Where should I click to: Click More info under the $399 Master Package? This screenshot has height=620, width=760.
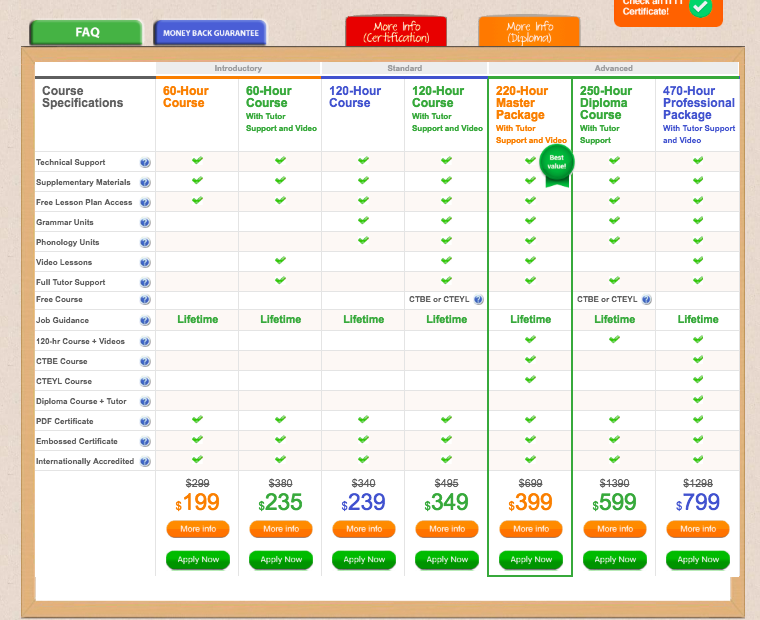[x=530, y=529]
